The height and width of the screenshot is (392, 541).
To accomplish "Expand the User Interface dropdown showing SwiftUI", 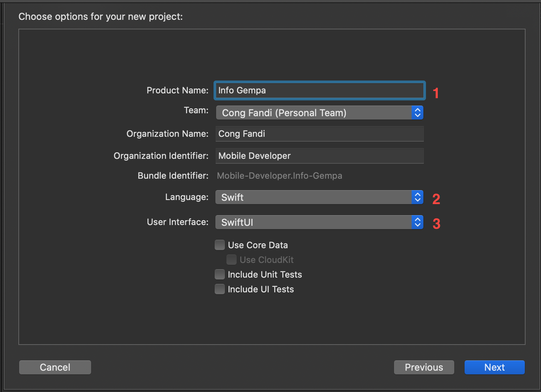I will pyautogui.click(x=319, y=222).
